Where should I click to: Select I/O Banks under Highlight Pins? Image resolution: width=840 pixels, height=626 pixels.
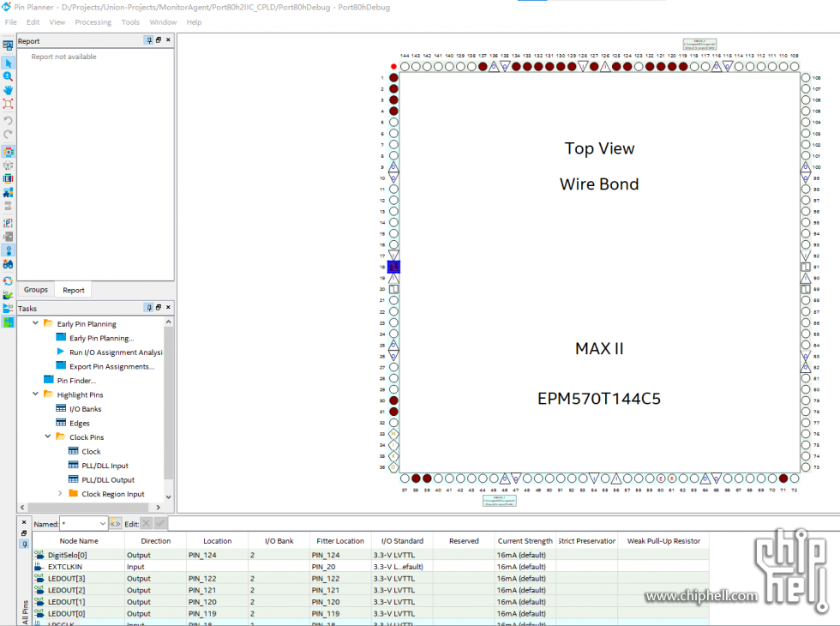(85, 409)
